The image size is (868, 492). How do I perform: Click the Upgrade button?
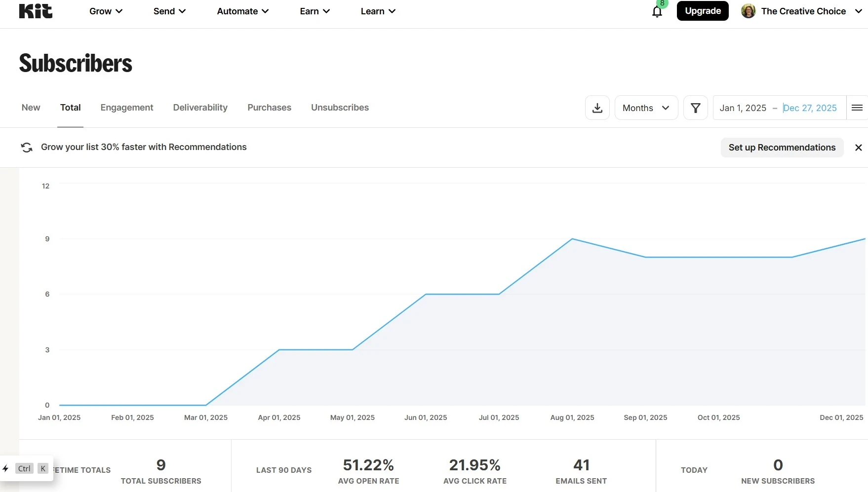[x=702, y=11]
